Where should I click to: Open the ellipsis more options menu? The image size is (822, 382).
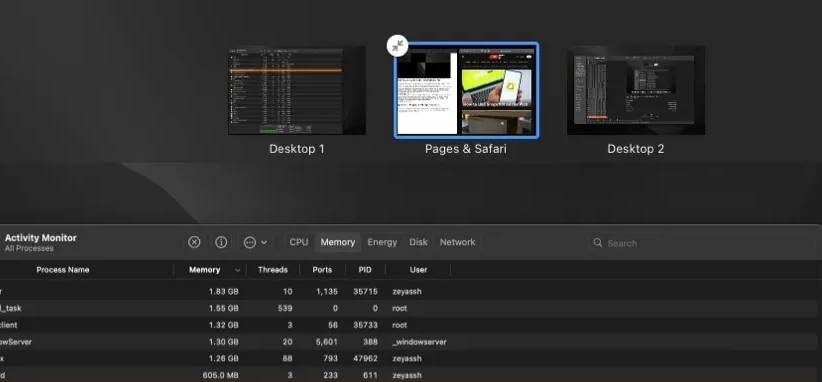click(x=250, y=242)
